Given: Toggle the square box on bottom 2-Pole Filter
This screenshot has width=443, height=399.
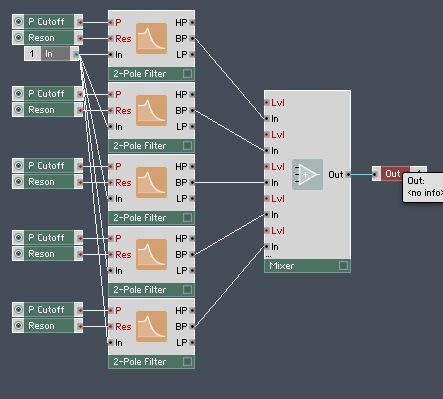Looking at the screenshot, I should pos(188,361).
